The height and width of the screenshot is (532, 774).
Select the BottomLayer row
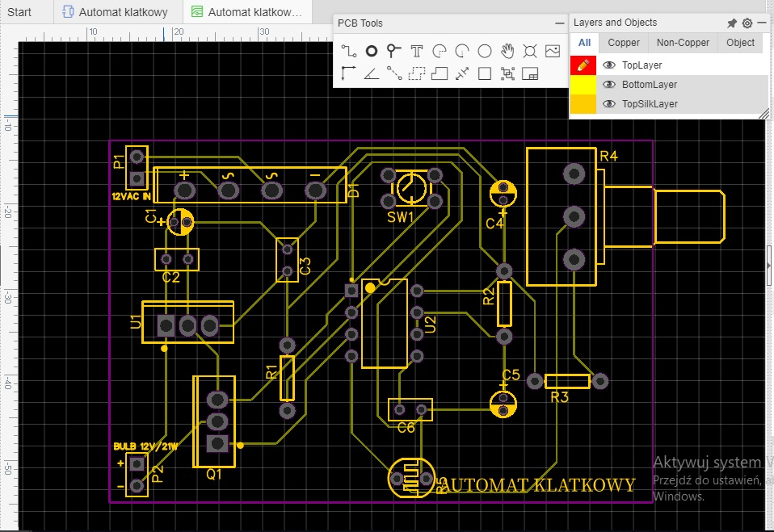coord(669,84)
